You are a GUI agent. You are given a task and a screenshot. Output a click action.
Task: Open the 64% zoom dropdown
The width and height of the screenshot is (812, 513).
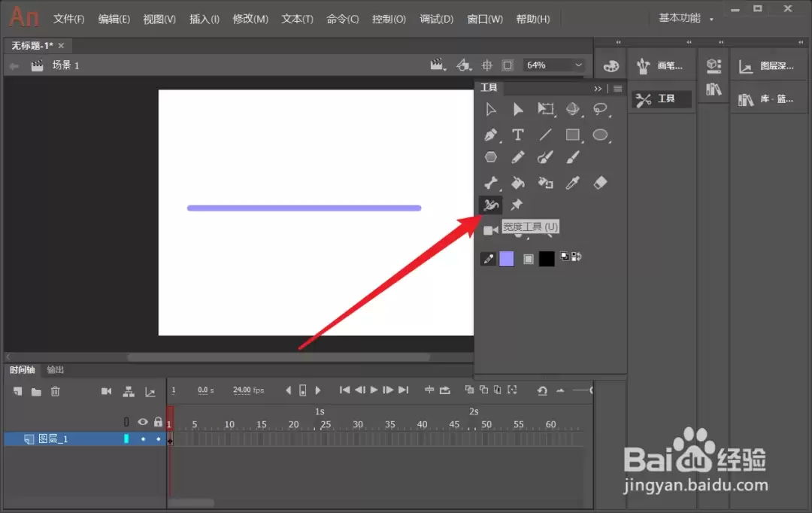[554, 65]
